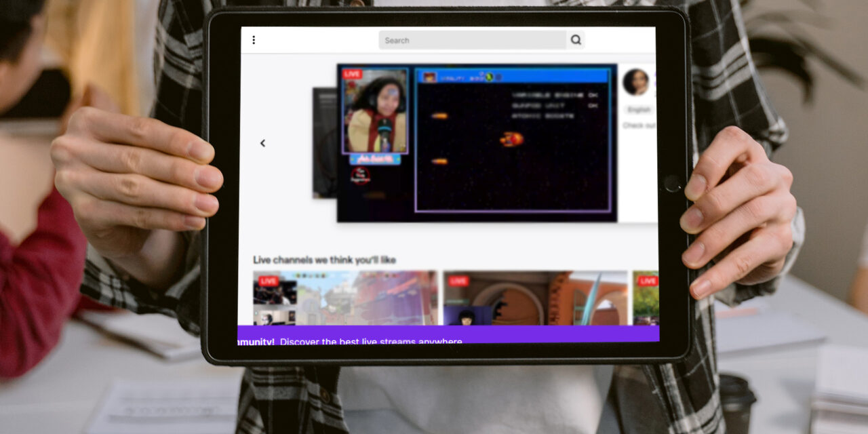Click LIVE badge on first recommended channel
868x434 pixels.
(x=268, y=281)
